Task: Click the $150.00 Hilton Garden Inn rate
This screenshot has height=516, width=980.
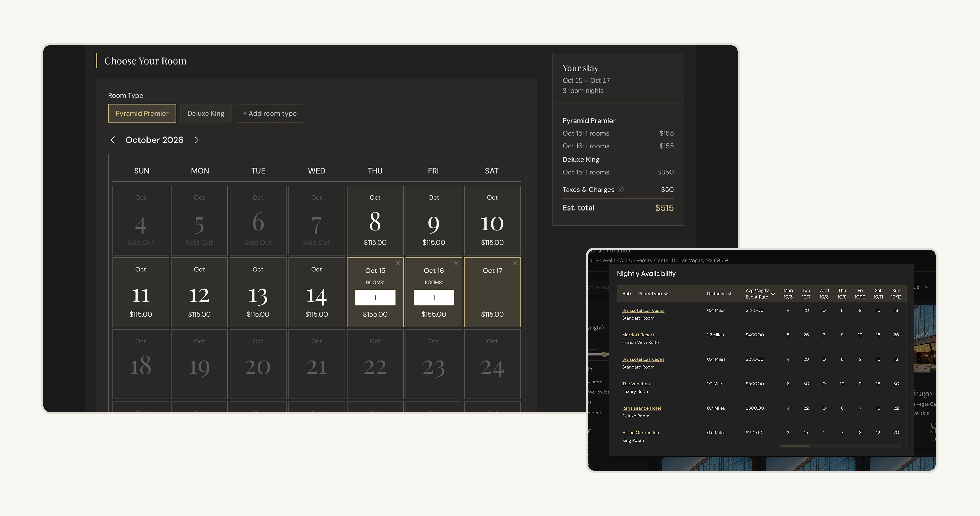Action: click(x=754, y=433)
